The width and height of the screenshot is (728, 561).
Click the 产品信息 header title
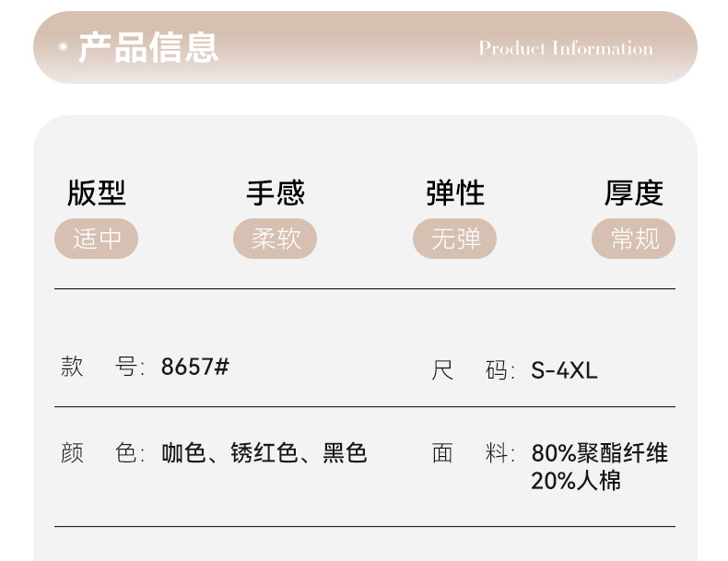(148, 47)
